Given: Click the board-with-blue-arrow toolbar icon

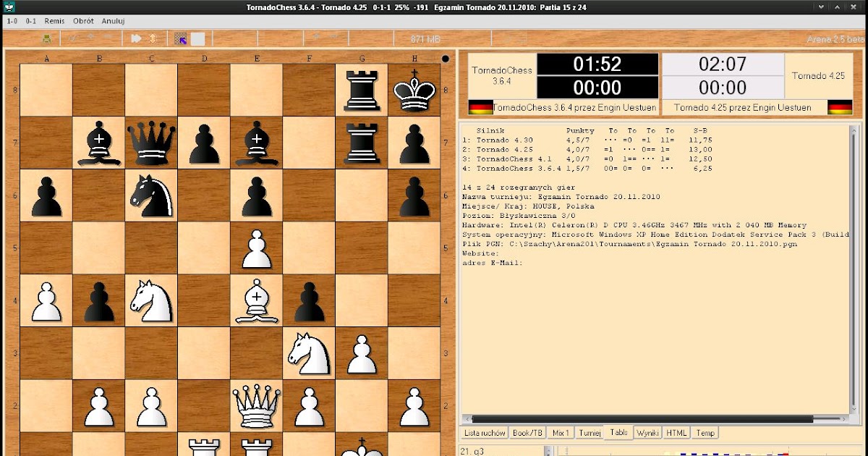Looking at the screenshot, I should click(181, 38).
